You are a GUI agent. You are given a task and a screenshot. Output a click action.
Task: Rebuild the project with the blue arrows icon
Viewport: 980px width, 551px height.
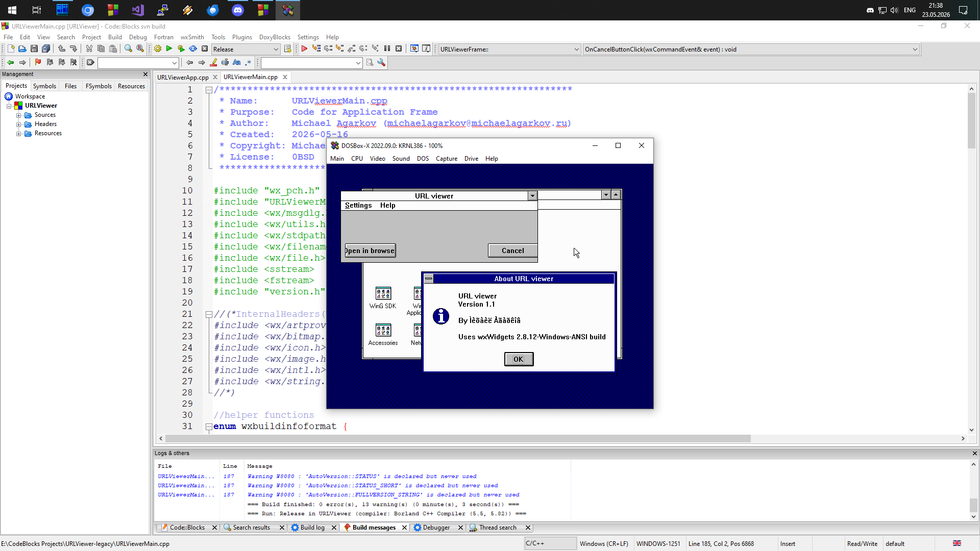pos(193,49)
